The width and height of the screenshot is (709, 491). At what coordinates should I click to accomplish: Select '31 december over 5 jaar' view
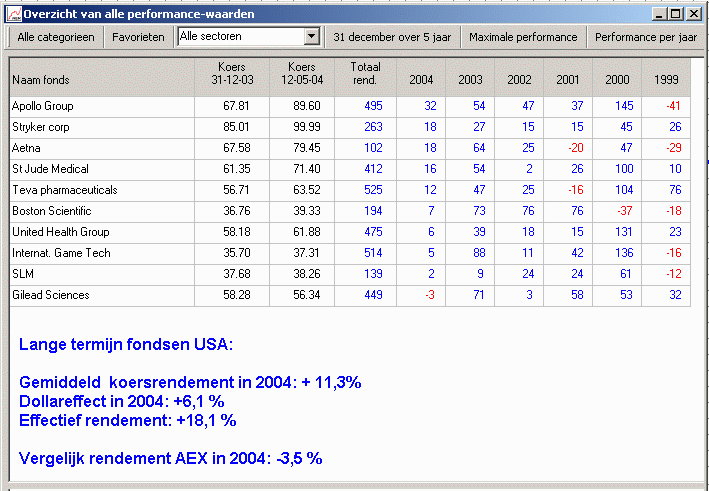[392, 37]
